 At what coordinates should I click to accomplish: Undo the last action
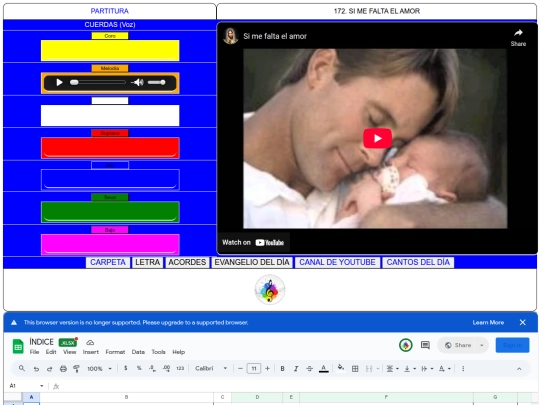36,369
